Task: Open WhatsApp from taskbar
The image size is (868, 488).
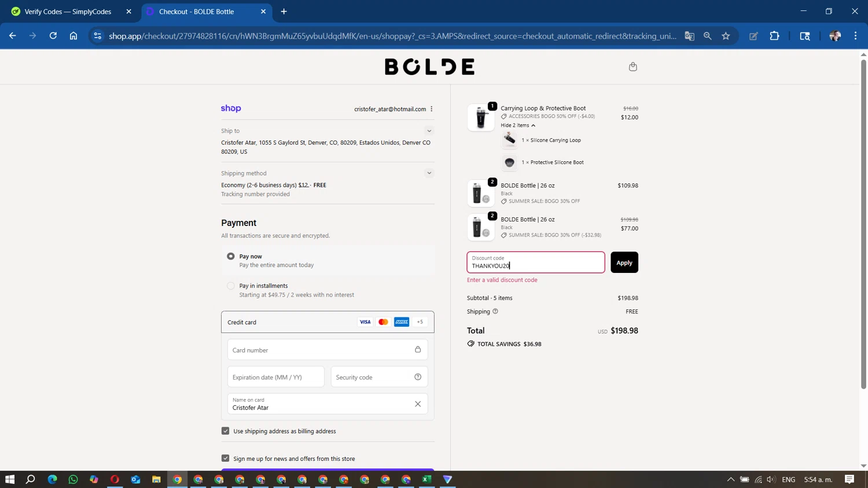Action: click(73, 479)
